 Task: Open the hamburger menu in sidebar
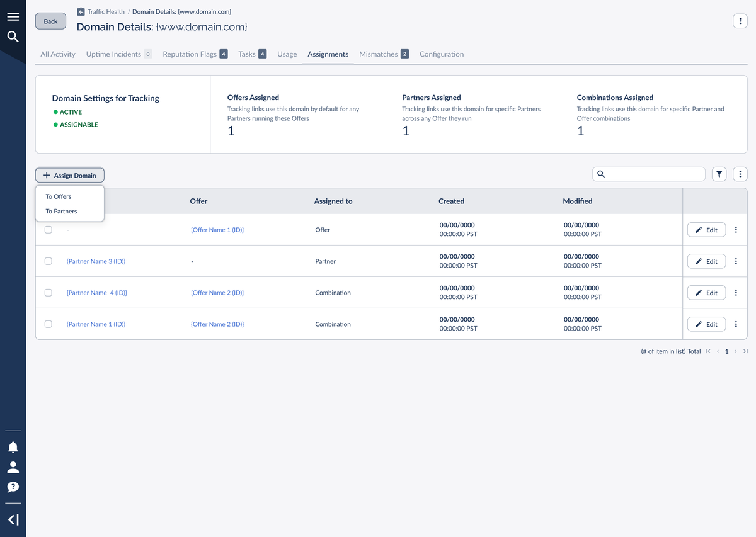(13, 17)
